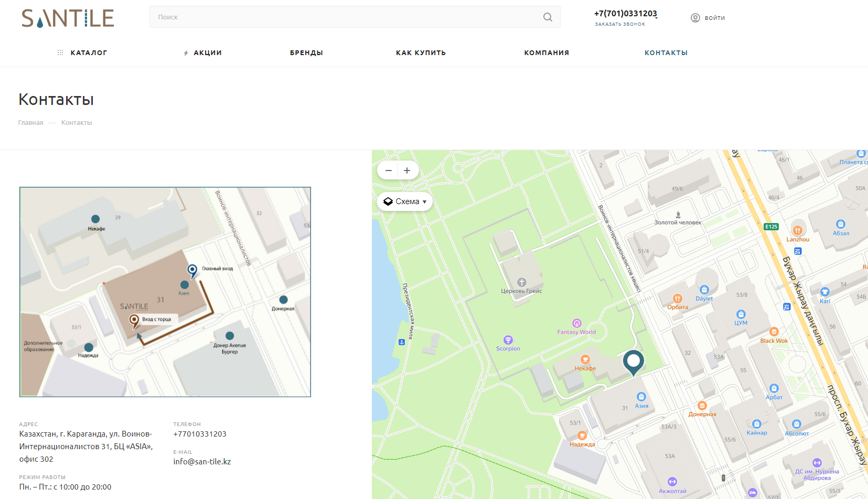
Task: Click the Золотой человек monument marker
Action: click(678, 215)
